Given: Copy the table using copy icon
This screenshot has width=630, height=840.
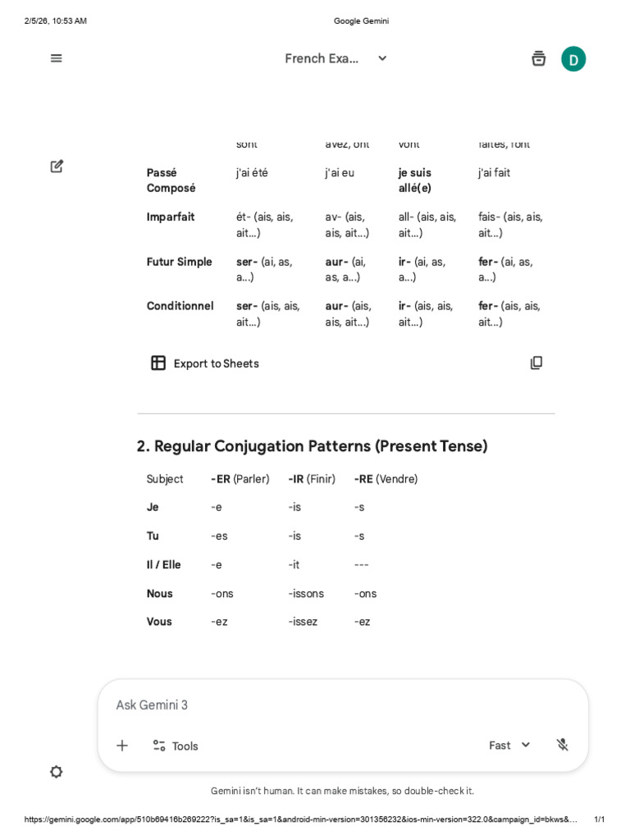Looking at the screenshot, I should 536,363.
